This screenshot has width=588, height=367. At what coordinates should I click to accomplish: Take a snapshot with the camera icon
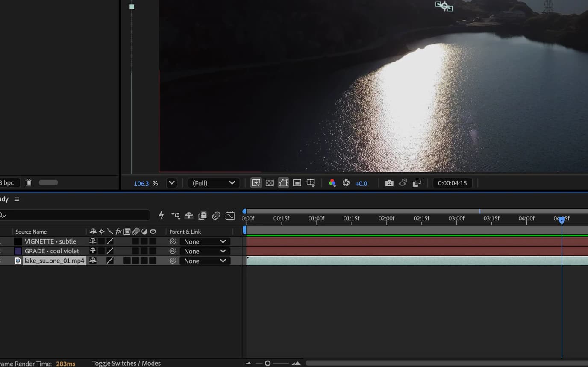pyautogui.click(x=389, y=183)
